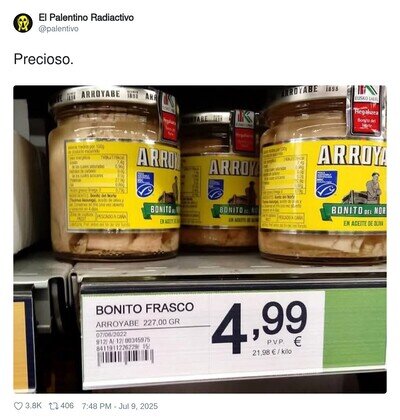Open the 7:48 PM - Jul 9, 2025 timestamp
Image resolution: width=400 pixels, height=420 pixels.
120,406
